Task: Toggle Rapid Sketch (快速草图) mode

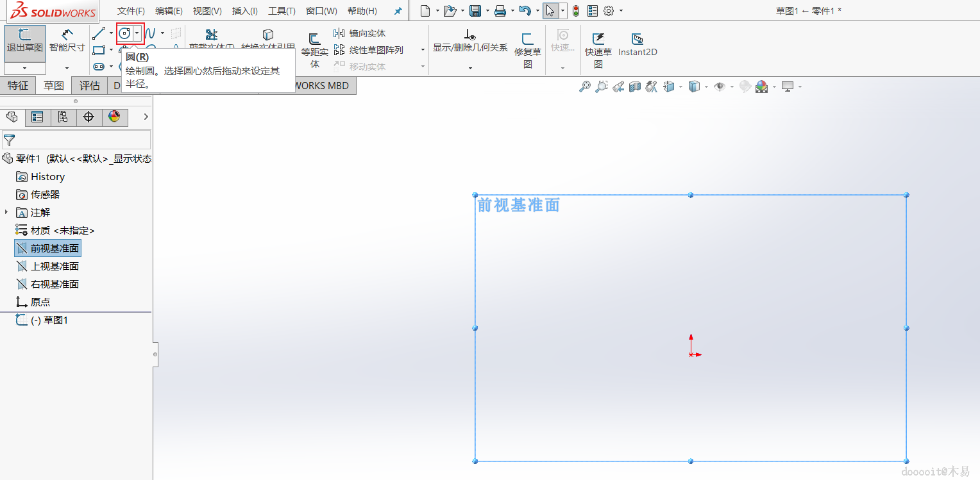Action: 598,50
